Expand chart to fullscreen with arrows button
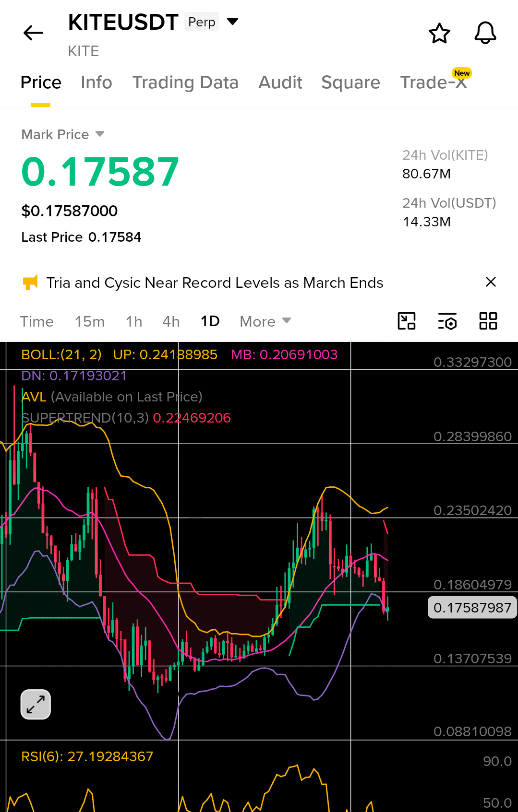The width and height of the screenshot is (518, 812). coord(36,705)
